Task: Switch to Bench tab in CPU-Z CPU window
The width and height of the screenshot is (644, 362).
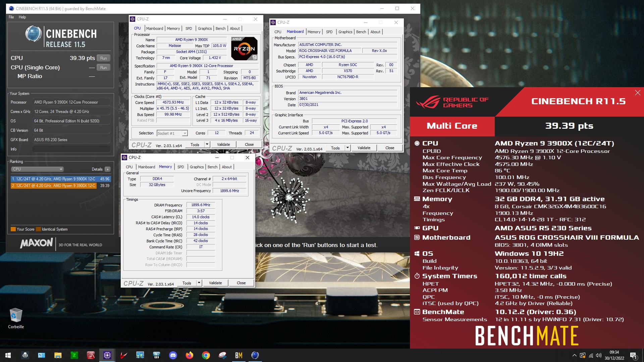Action: click(x=220, y=28)
